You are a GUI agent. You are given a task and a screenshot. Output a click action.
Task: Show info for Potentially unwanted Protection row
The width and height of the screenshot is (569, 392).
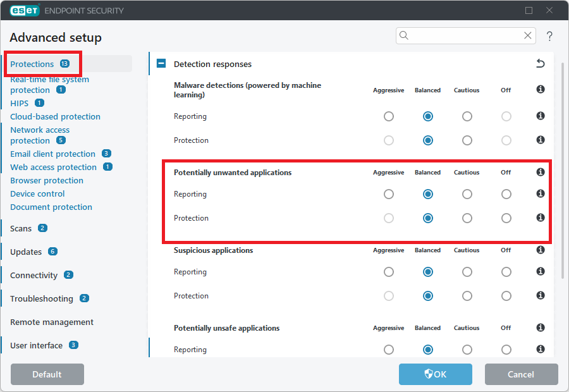coord(541,217)
